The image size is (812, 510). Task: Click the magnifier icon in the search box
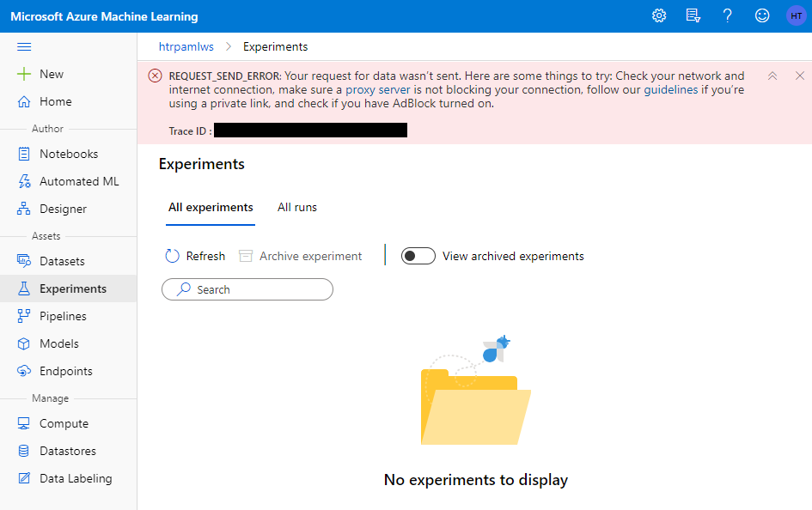183,289
